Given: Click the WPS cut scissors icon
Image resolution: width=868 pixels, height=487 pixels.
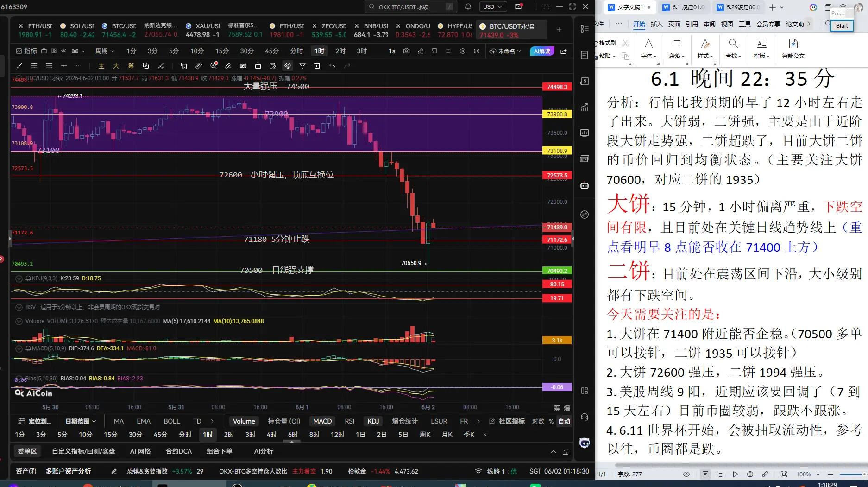Looking at the screenshot, I should (x=625, y=43).
